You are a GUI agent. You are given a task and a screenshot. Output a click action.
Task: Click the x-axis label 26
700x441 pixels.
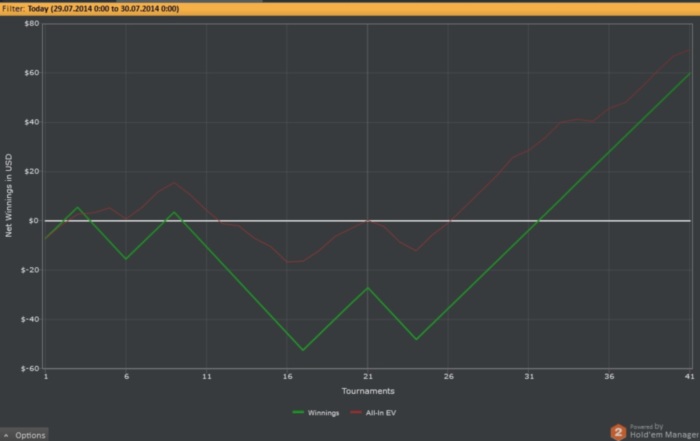pos(449,377)
